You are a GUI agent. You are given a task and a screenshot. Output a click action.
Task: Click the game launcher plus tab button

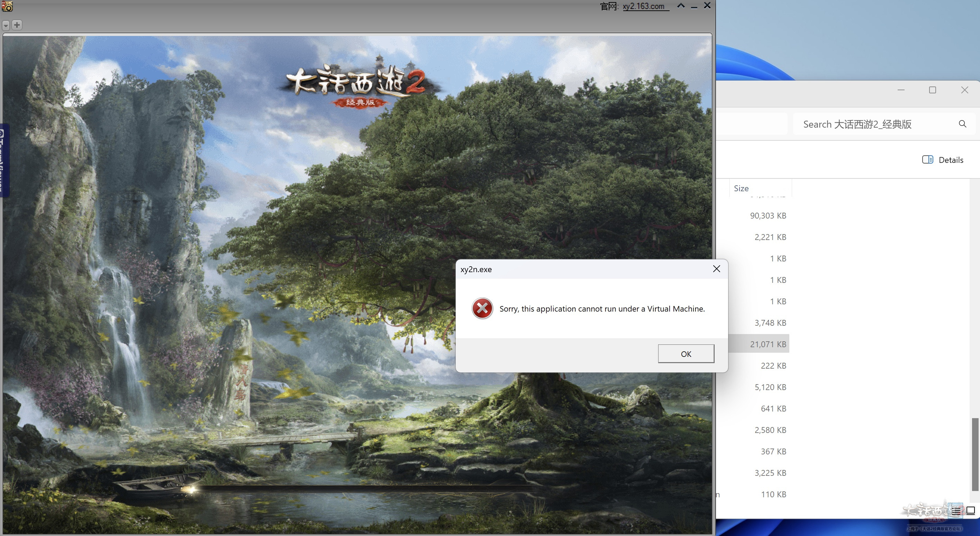pos(17,25)
